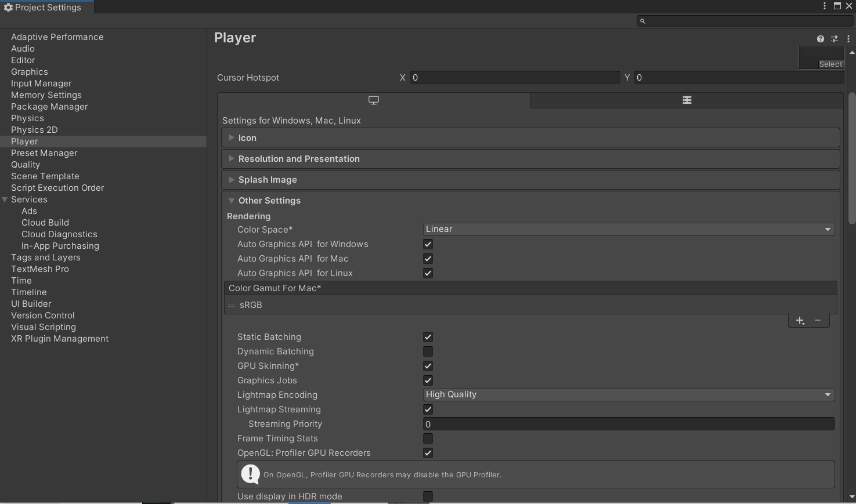
Task: Click the sRGB list drag handle
Action: click(232, 305)
